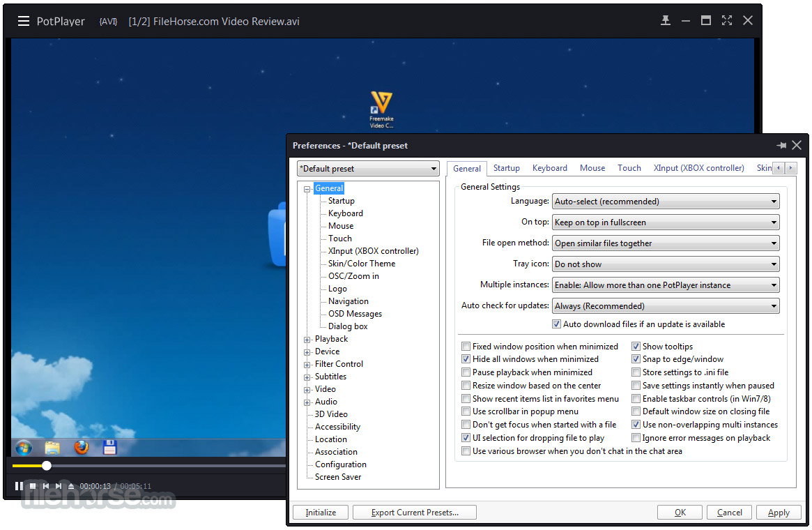Toggle fullscreen icon in PotPlayer title bar
This screenshot has width=812, height=530.
tap(727, 21)
